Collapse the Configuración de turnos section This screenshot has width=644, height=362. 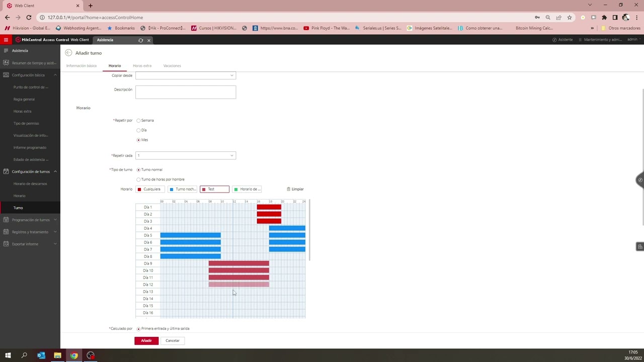click(55, 171)
